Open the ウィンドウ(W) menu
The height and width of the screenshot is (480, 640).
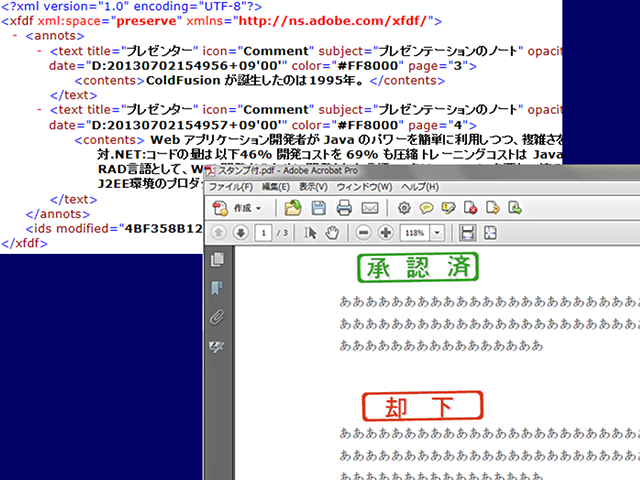tap(364, 187)
